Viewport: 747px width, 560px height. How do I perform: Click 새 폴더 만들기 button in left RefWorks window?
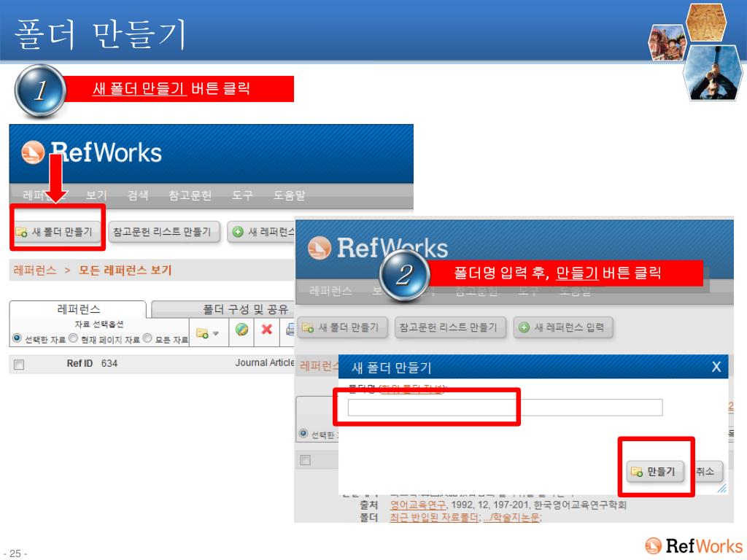[x=57, y=232]
